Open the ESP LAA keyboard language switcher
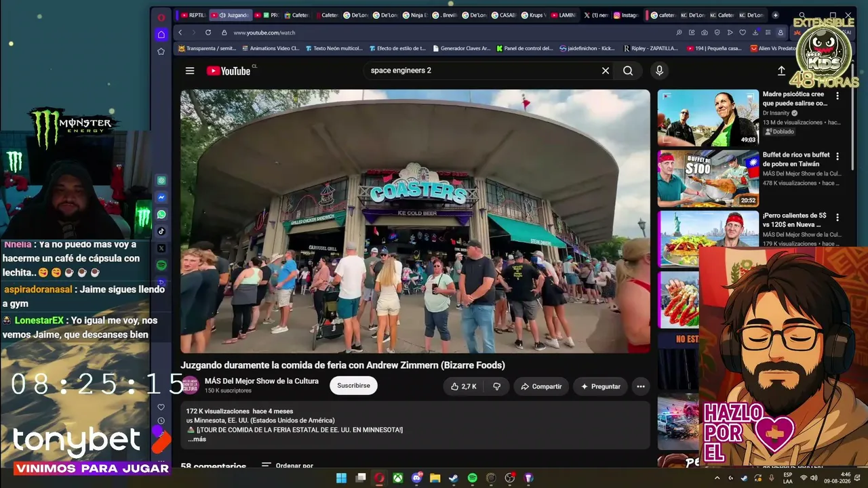Screen dimensions: 868x488 pos(788,478)
